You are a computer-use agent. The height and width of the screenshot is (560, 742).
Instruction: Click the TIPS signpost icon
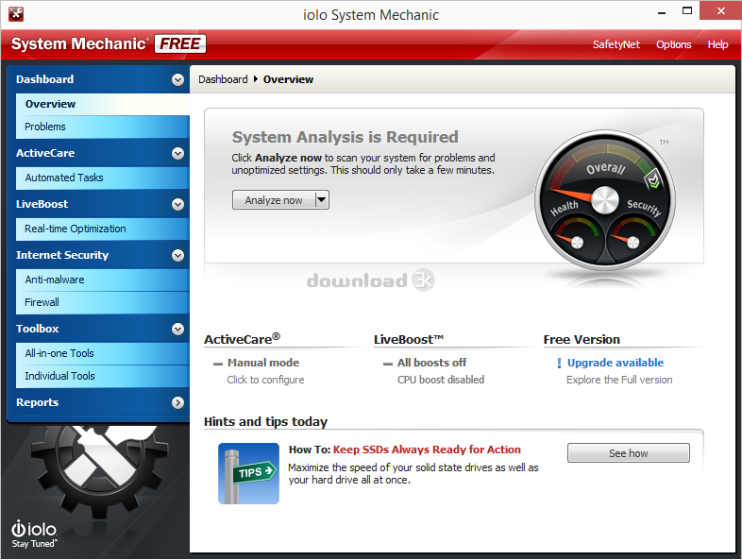point(248,473)
